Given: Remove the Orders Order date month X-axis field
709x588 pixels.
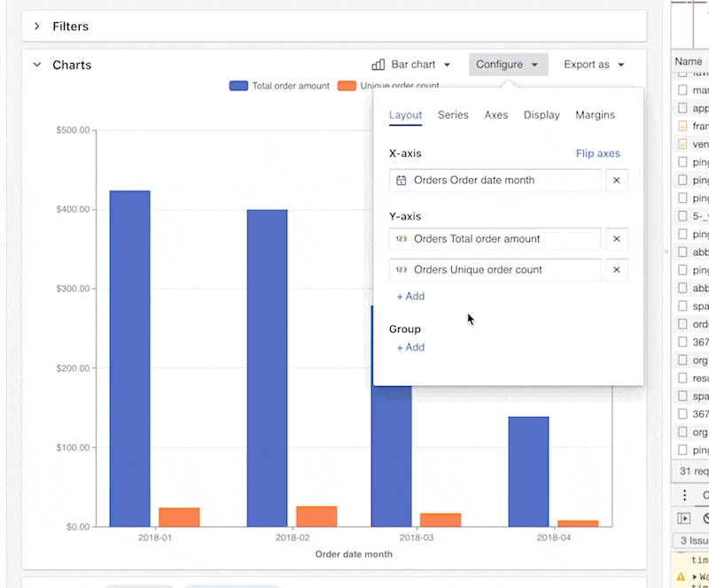Looking at the screenshot, I should tap(616, 180).
